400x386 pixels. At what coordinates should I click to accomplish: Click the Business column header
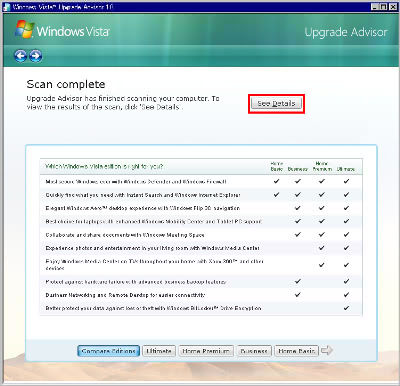[x=298, y=169]
